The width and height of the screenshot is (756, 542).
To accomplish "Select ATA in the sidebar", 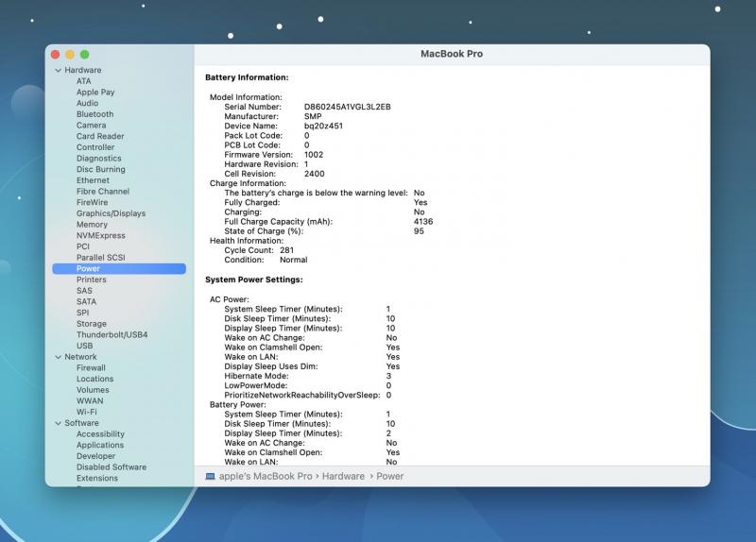I will click(83, 81).
